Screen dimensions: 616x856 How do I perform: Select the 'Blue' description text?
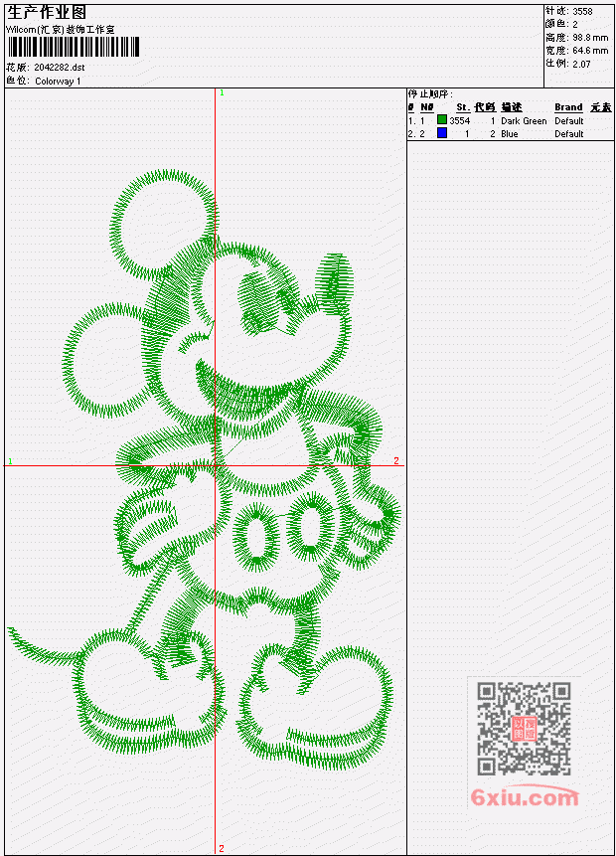pos(509,134)
